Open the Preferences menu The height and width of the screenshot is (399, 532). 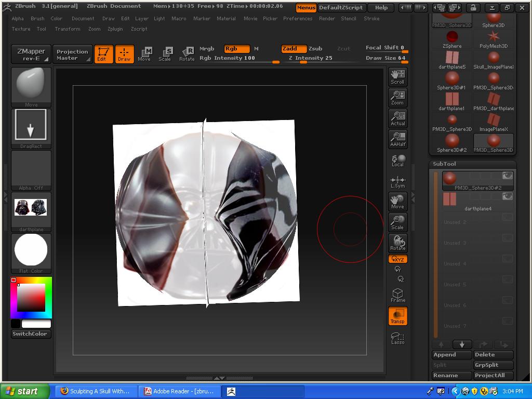[298, 19]
